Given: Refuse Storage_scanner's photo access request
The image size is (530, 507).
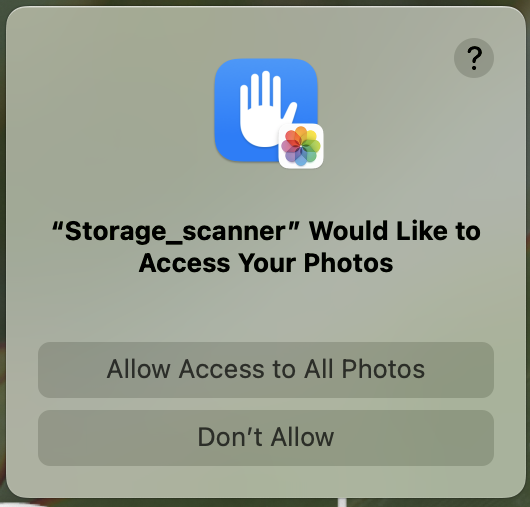Looking at the screenshot, I should pyautogui.click(x=266, y=438).
